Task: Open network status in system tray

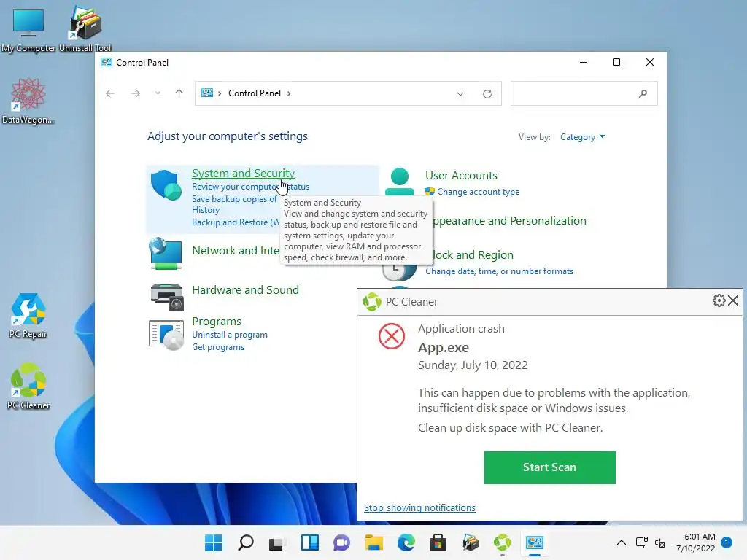Action: (x=642, y=542)
